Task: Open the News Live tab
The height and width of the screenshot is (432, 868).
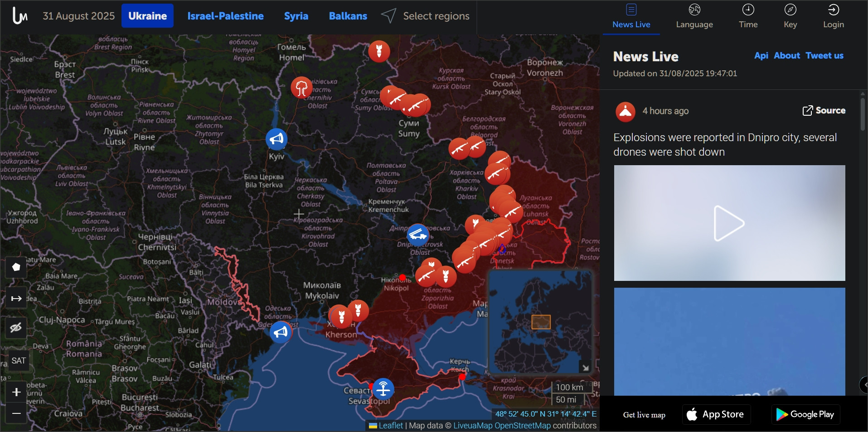Action: point(631,17)
